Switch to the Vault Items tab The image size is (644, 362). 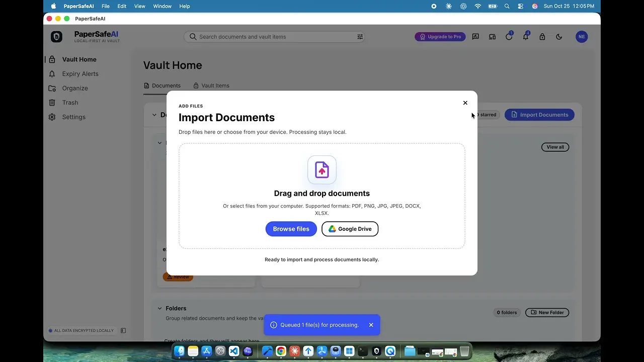[x=211, y=85]
